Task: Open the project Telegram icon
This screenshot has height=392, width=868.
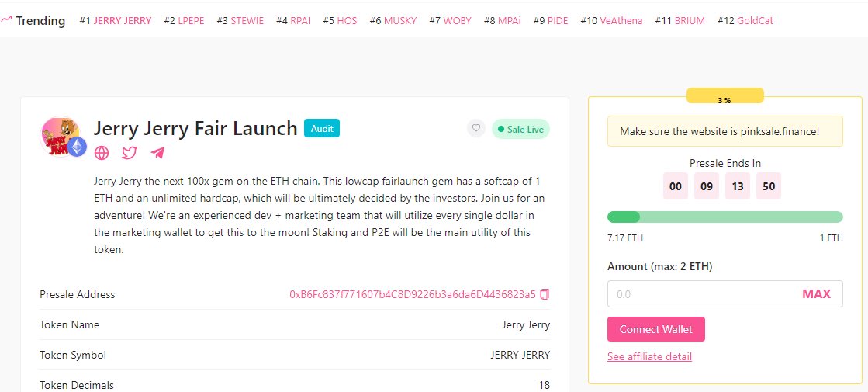Action: coord(157,153)
